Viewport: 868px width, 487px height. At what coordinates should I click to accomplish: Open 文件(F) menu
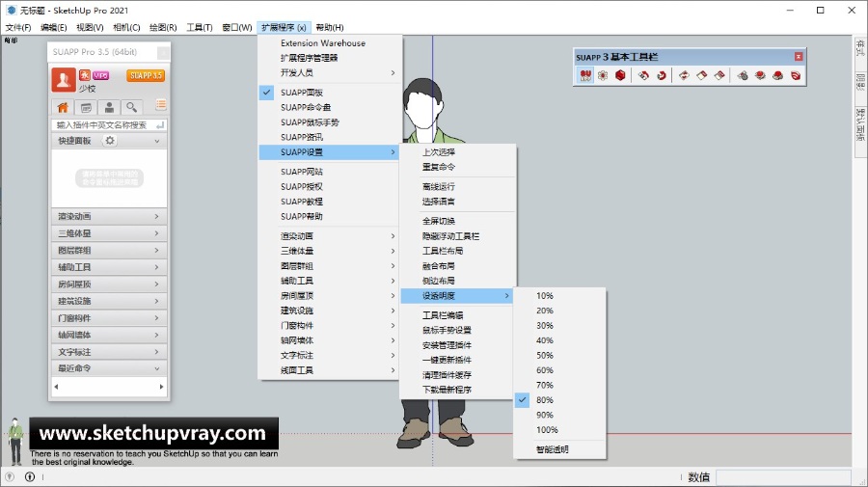[18, 27]
